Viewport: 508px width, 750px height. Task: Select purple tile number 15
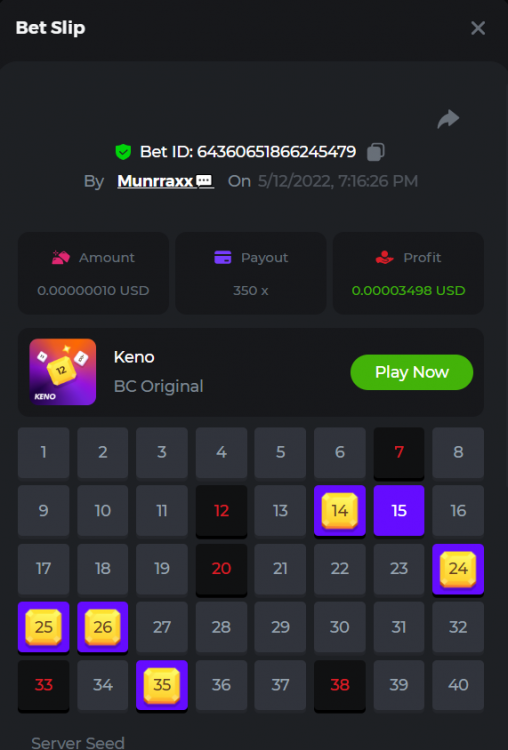click(x=399, y=511)
